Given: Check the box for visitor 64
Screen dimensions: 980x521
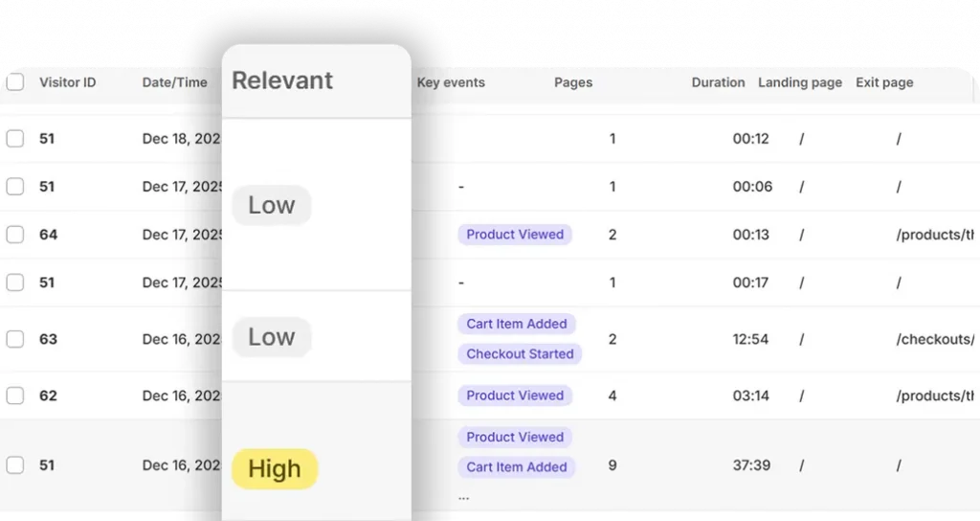Looking at the screenshot, I should point(15,235).
